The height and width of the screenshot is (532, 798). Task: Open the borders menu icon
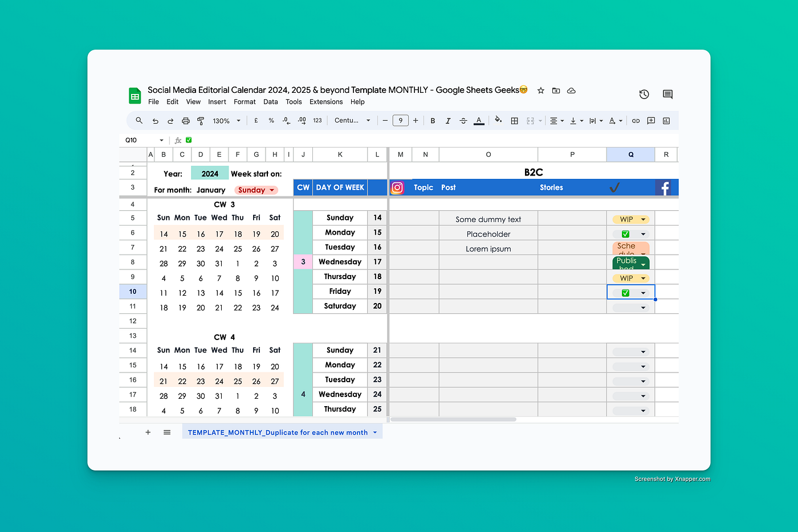[515, 120]
